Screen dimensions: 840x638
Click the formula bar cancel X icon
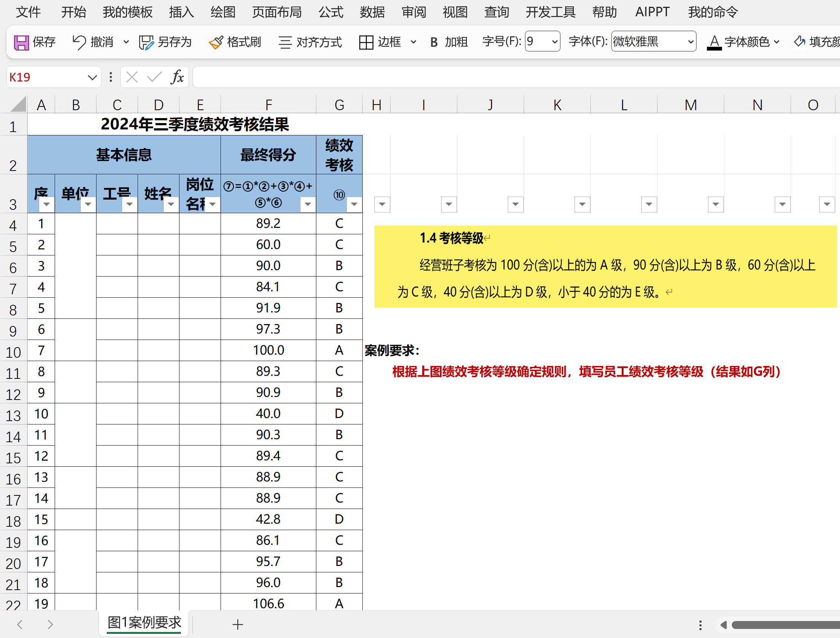click(132, 77)
